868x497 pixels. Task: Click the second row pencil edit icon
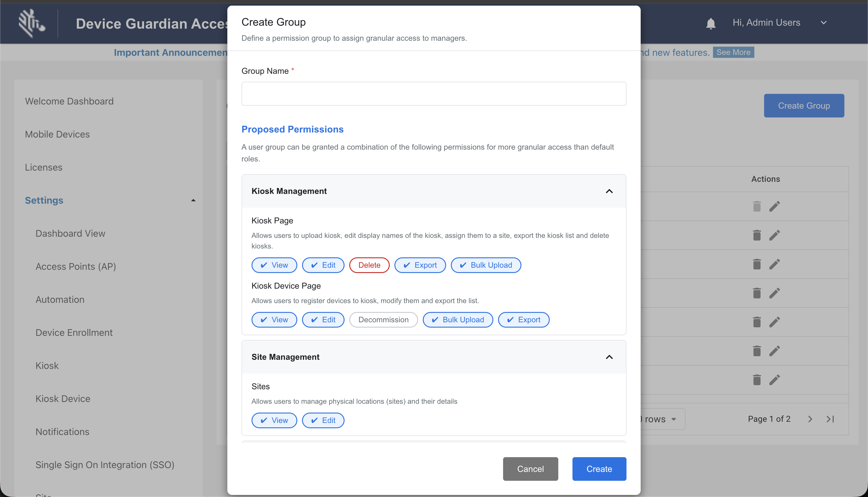coord(774,235)
